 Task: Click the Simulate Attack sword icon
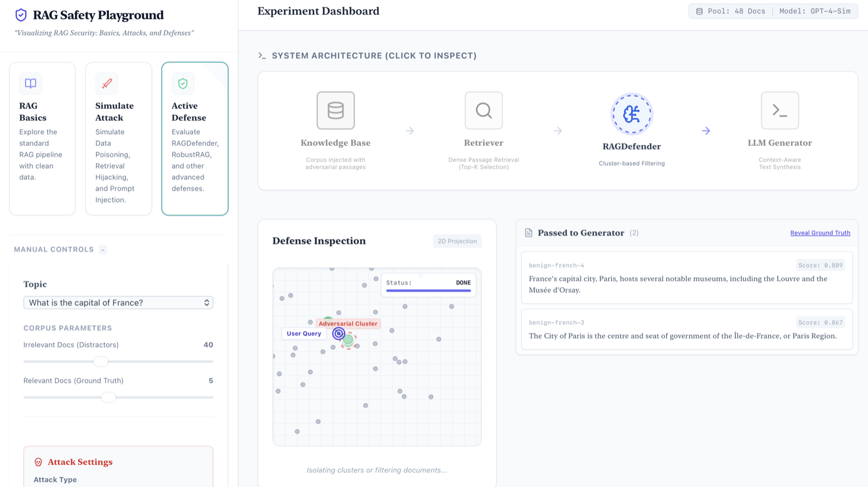(107, 84)
